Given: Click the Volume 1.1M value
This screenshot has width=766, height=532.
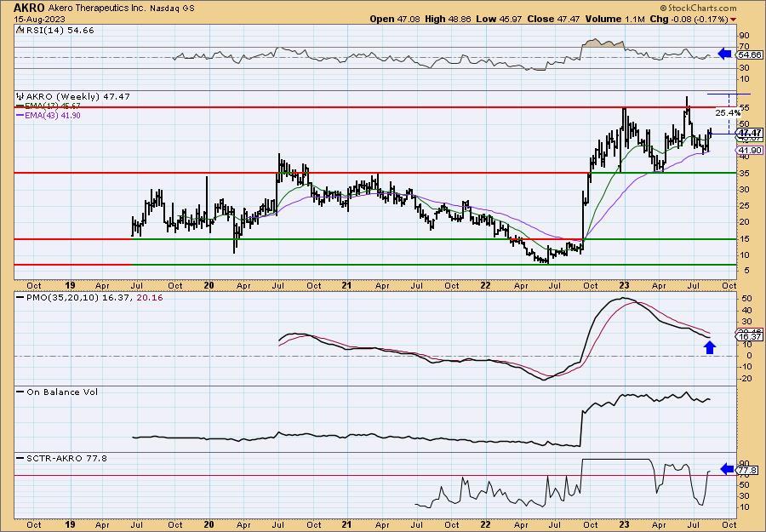Looking at the screenshot, I should pos(615,19).
